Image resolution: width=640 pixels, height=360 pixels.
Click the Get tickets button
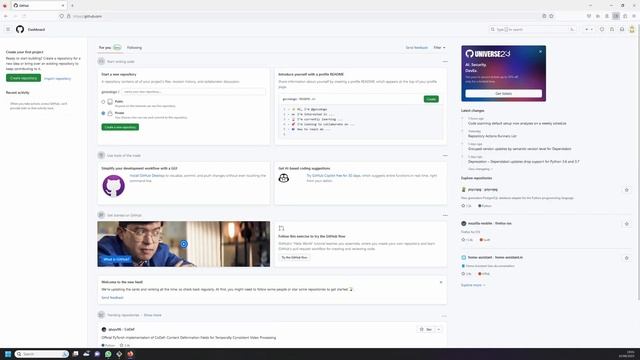click(504, 93)
